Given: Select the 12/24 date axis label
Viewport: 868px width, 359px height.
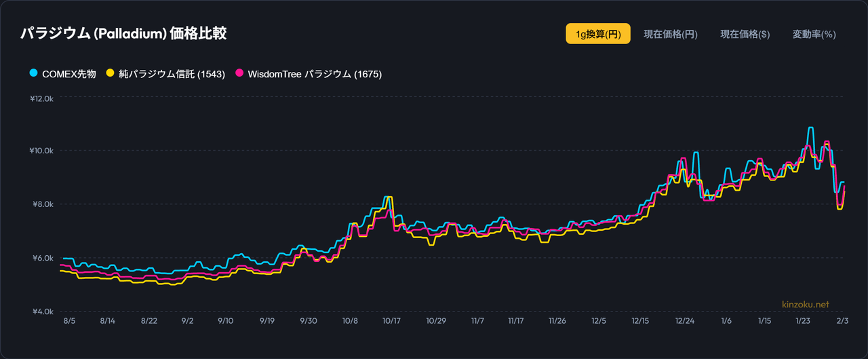Looking at the screenshot, I should point(685,321).
